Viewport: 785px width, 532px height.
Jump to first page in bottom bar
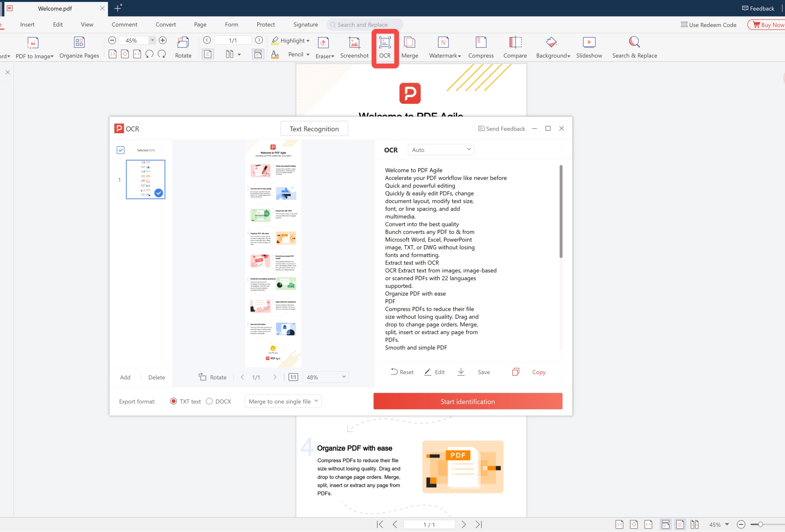(x=380, y=524)
